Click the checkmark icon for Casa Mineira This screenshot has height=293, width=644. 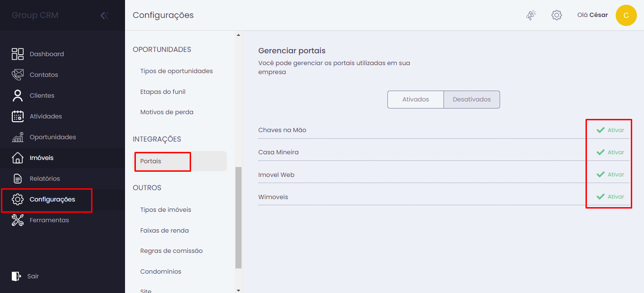[x=600, y=152]
